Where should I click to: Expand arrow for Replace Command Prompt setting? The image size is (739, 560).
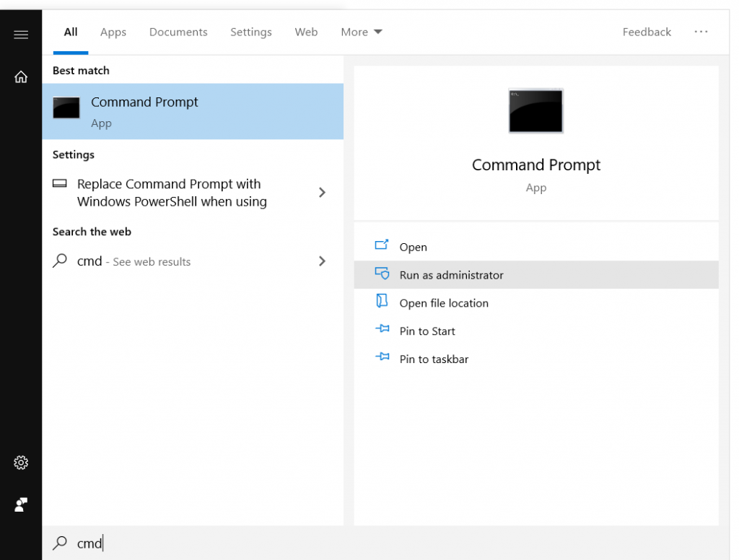pyautogui.click(x=322, y=193)
